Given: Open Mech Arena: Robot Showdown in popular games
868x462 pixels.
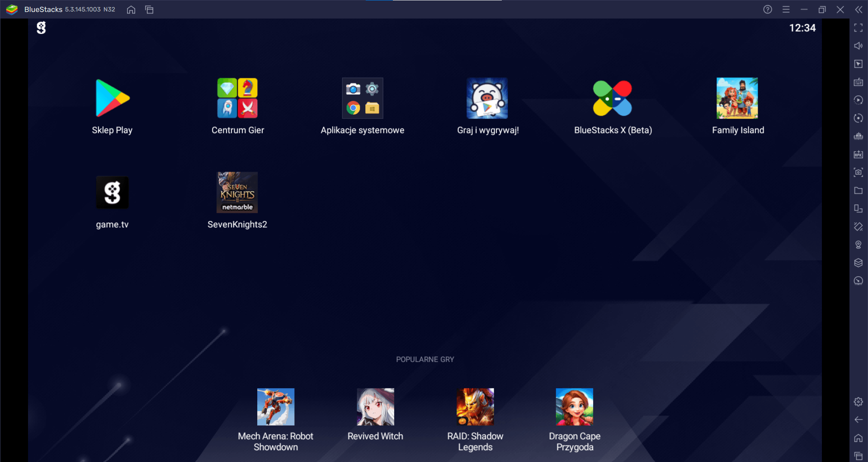Looking at the screenshot, I should tap(276, 407).
